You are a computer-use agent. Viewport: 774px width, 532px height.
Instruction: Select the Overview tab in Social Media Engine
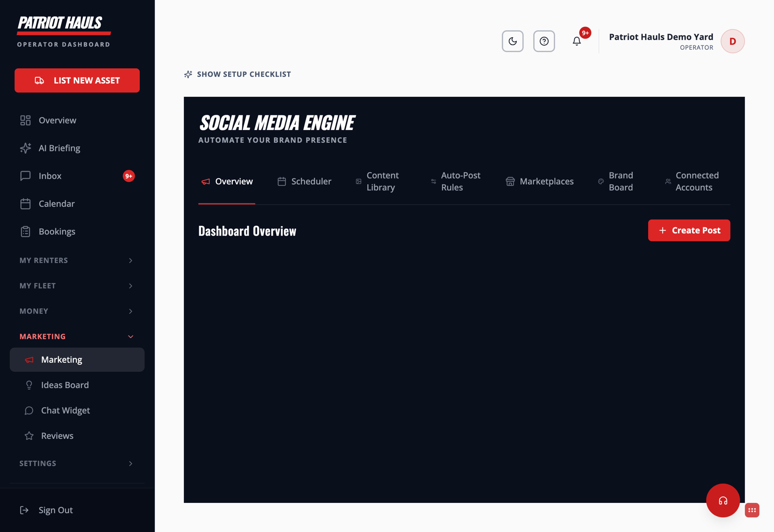coord(227,181)
